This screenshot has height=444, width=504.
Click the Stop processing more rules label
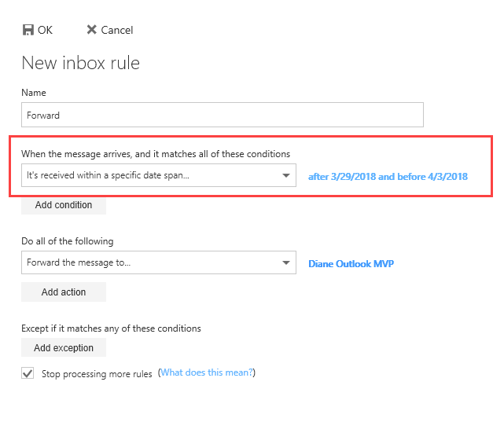[x=97, y=374]
